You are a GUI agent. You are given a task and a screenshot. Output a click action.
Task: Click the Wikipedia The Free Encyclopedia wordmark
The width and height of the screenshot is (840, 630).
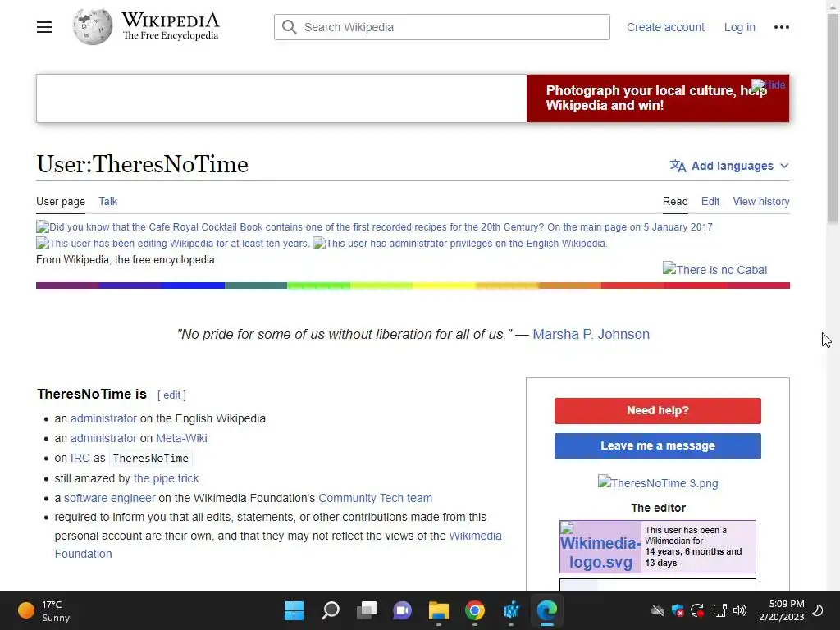coord(171,27)
